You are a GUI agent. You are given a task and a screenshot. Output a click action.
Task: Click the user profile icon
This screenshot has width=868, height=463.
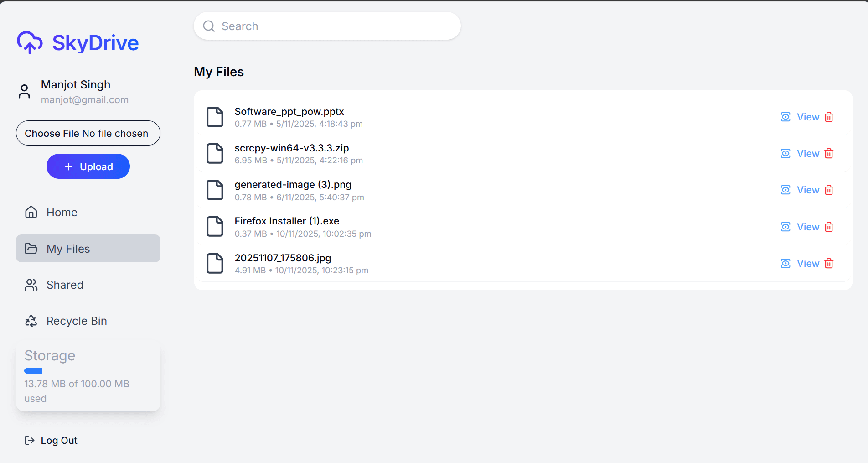[24, 91]
